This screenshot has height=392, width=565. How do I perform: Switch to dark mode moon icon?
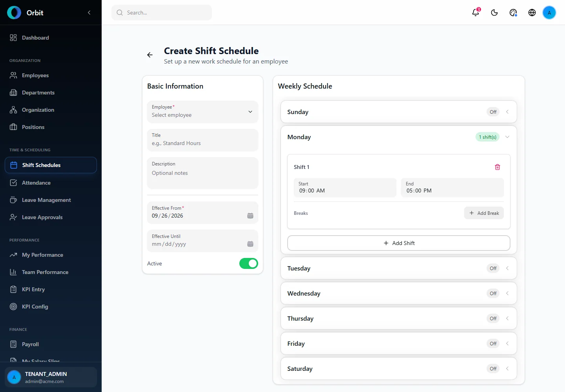(x=494, y=13)
